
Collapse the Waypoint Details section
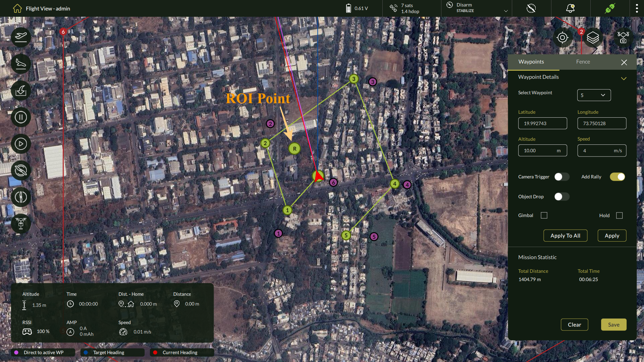(624, 78)
